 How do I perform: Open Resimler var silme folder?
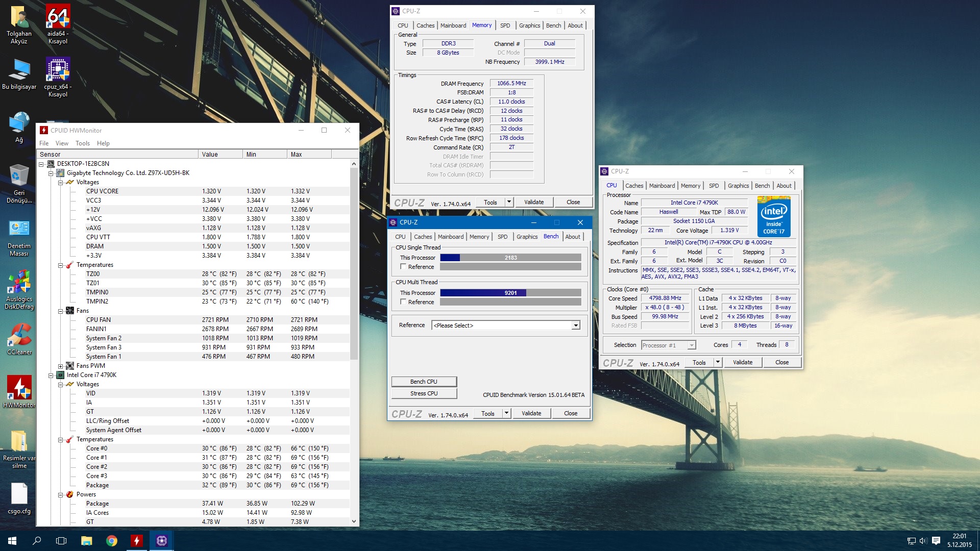pyautogui.click(x=19, y=449)
